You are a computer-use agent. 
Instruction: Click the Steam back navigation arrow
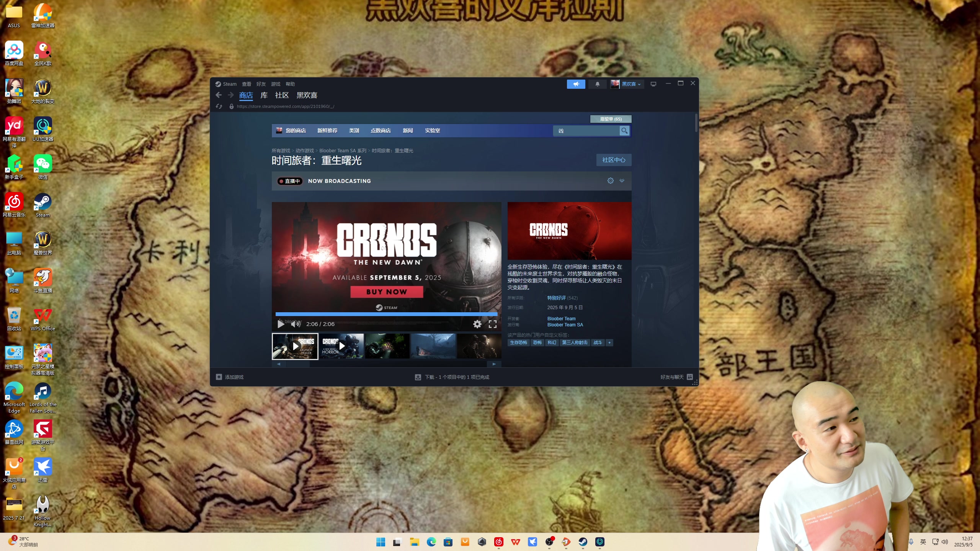point(219,95)
